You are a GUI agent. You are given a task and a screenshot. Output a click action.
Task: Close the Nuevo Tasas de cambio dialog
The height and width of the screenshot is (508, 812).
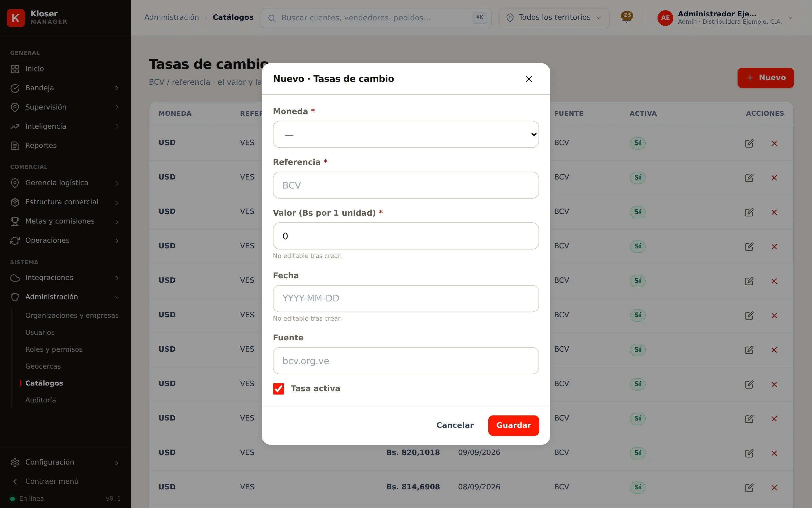click(x=529, y=79)
